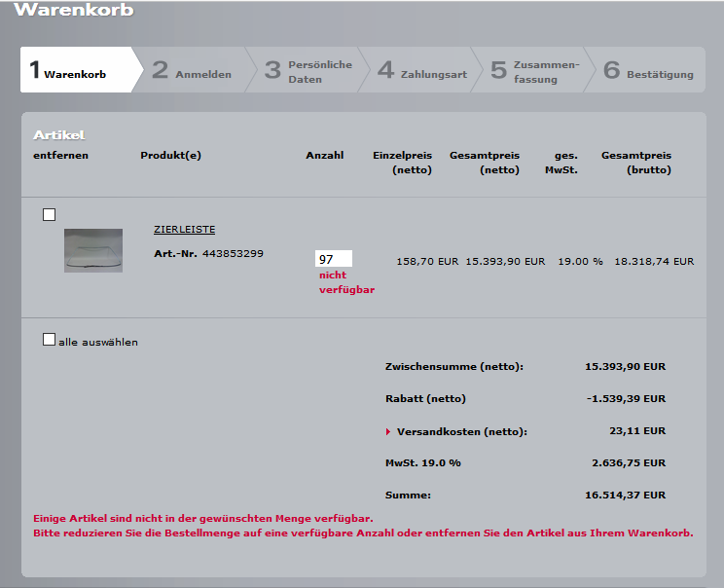Open the ZIERLEISTE product thumbnail image

(x=93, y=250)
